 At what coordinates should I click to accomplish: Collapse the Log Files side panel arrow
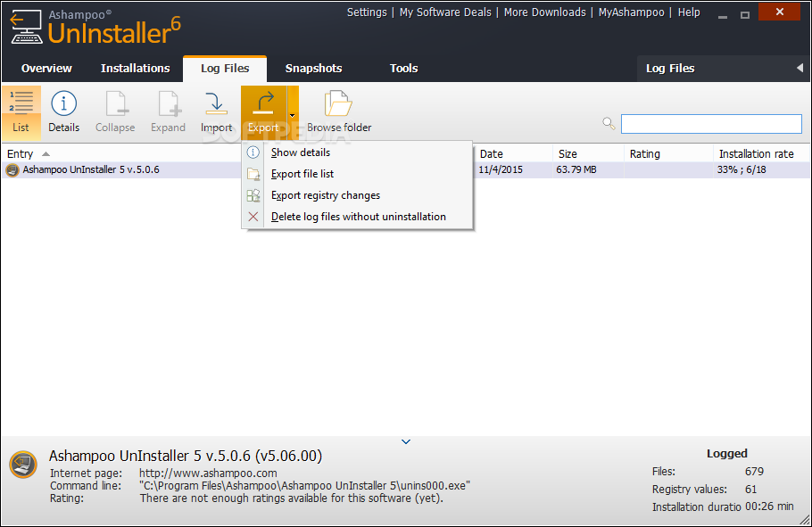(x=800, y=68)
